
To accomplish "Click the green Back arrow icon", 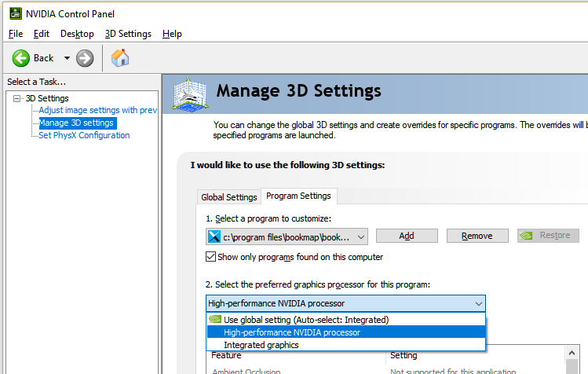I will point(21,58).
